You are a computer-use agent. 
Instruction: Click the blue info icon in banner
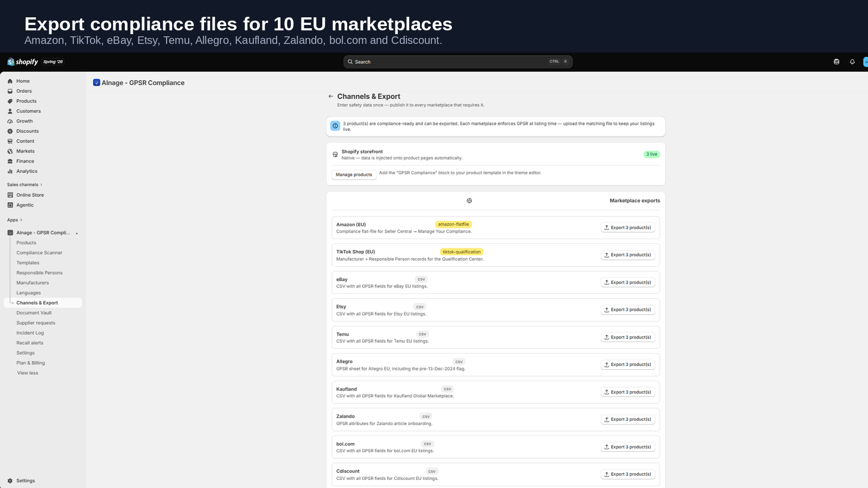coord(335,126)
